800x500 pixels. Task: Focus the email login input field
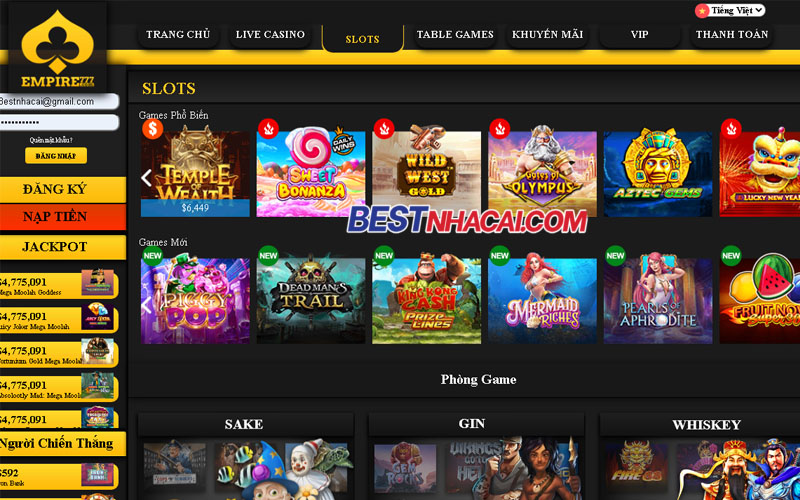pyautogui.click(x=59, y=102)
